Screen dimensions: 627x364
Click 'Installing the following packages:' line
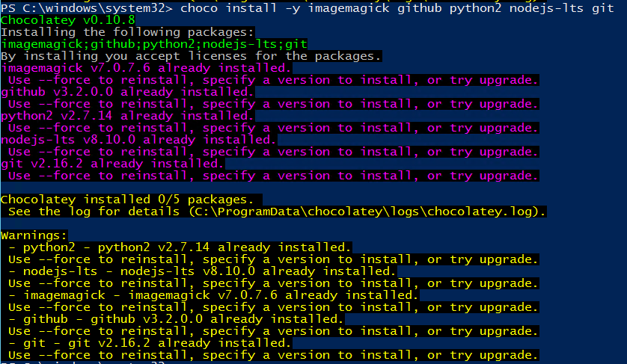coord(127,32)
